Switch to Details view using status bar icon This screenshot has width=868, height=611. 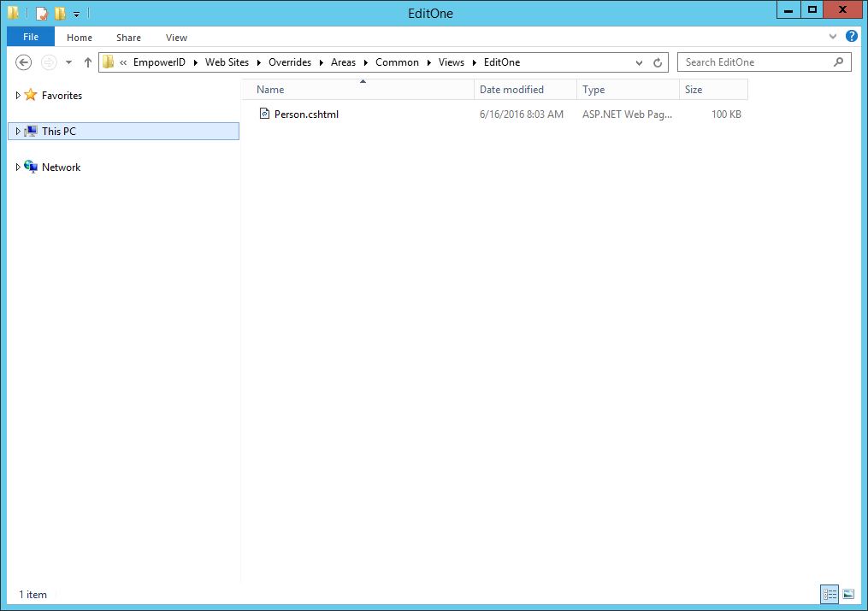coord(830,594)
